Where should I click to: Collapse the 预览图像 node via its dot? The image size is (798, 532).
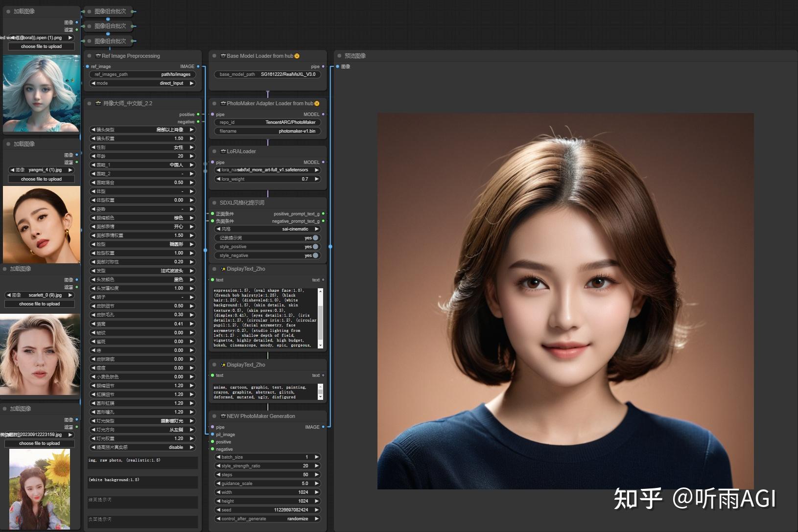[x=339, y=56]
